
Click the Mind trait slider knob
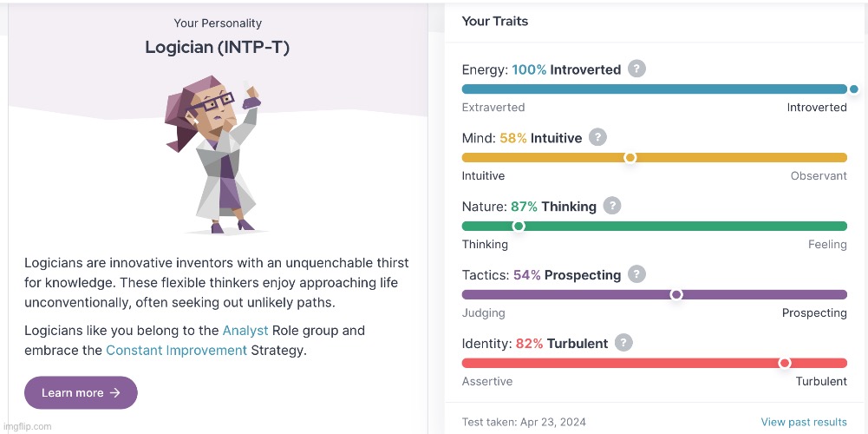(630, 157)
